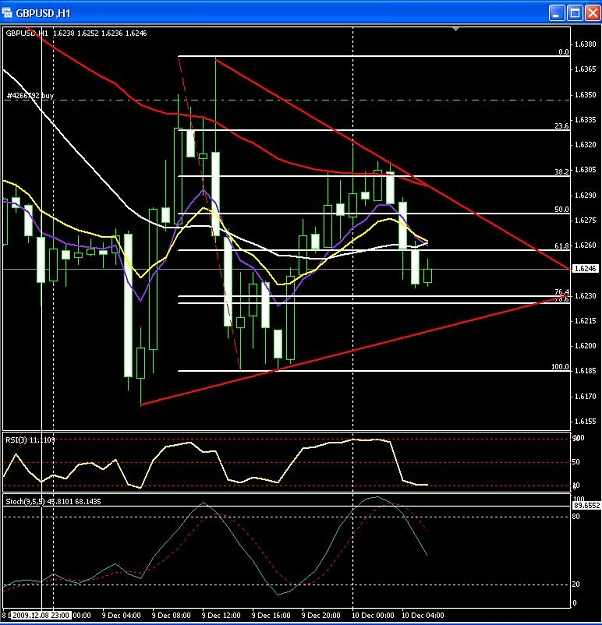The image size is (602, 625).
Task: Click the 9 Dec 12:00 time label
Action: (x=221, y=615)
